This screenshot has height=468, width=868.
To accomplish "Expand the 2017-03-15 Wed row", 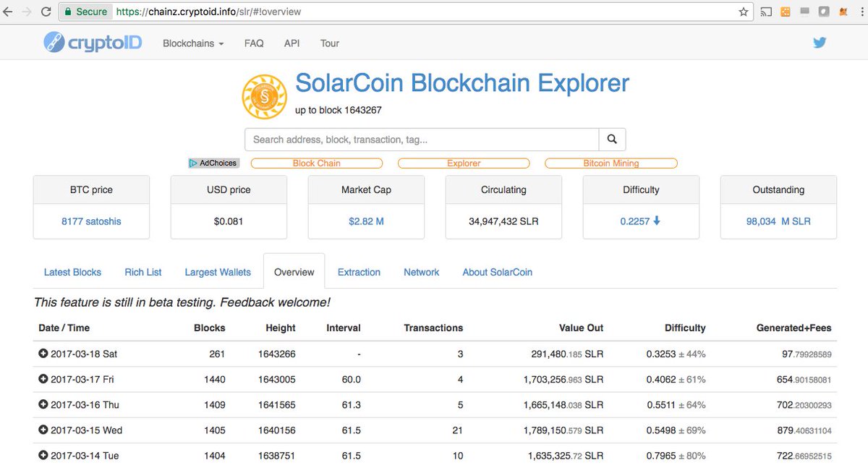I will click(x=43, y=430).
